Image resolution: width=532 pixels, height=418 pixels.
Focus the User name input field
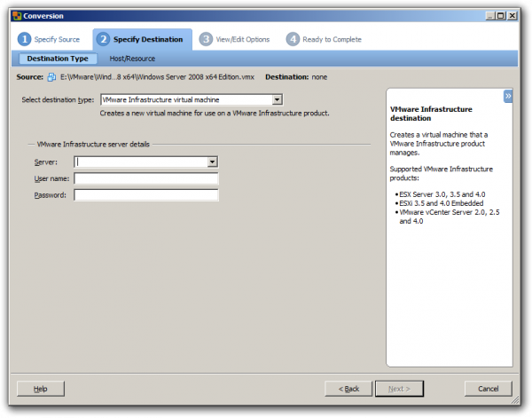click(146, 178)
